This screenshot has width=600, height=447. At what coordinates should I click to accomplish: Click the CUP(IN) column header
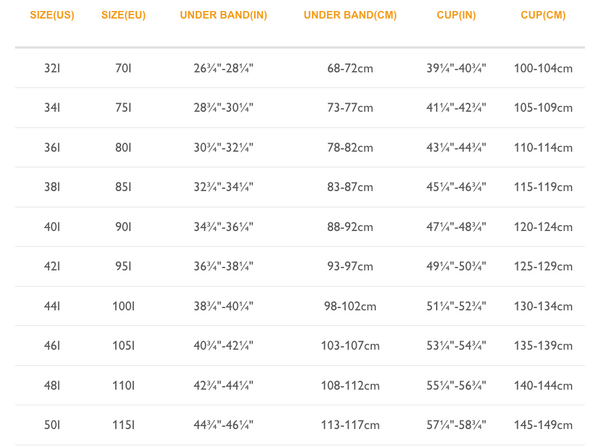pyautogui.click(x=456, y=16)
